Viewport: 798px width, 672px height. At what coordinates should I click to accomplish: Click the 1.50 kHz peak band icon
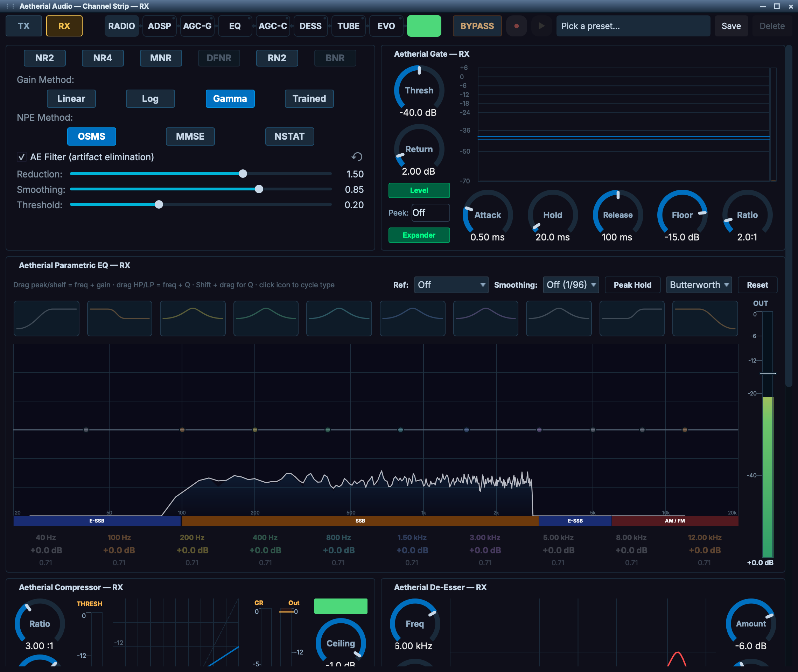click(413, 318)
